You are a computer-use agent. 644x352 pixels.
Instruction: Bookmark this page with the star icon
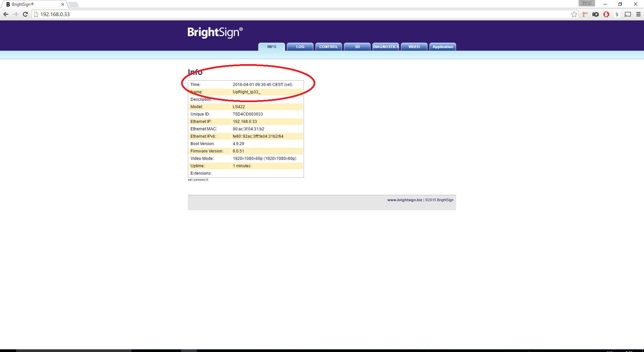[x=574, y=14]
